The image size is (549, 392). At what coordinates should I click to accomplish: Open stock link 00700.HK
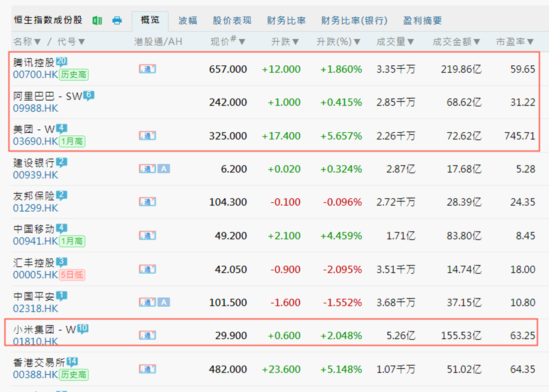pyautogui.click(x=35, y=75)
